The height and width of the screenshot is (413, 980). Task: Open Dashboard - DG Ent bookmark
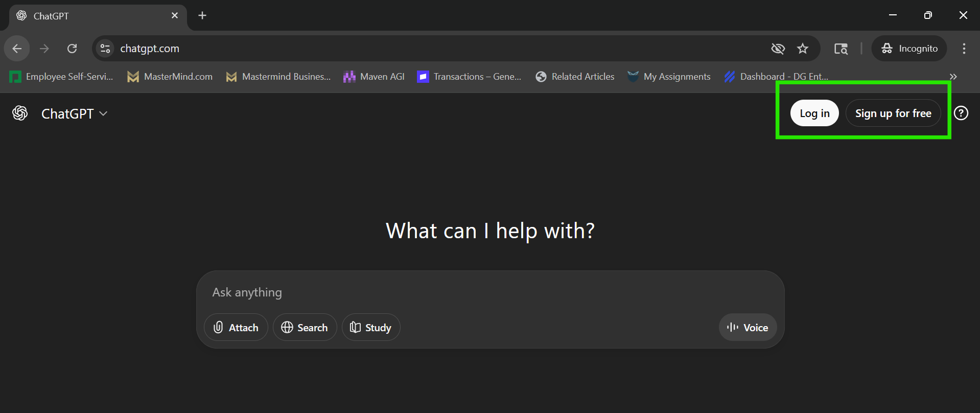(x=777, y=77)
